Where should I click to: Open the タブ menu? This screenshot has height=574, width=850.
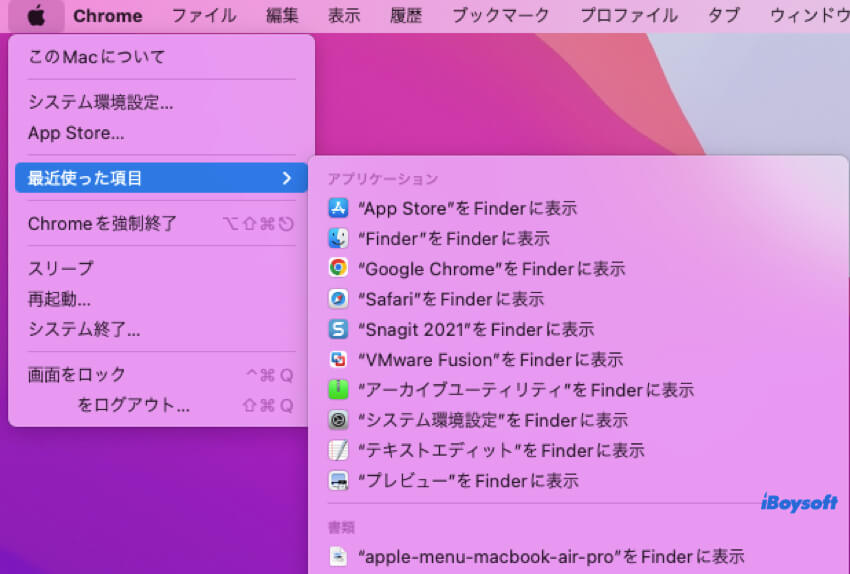[724, 16]
